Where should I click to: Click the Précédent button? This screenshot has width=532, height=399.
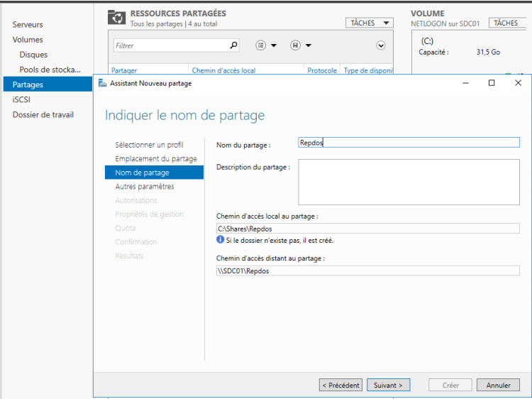[x=340, y=385]
